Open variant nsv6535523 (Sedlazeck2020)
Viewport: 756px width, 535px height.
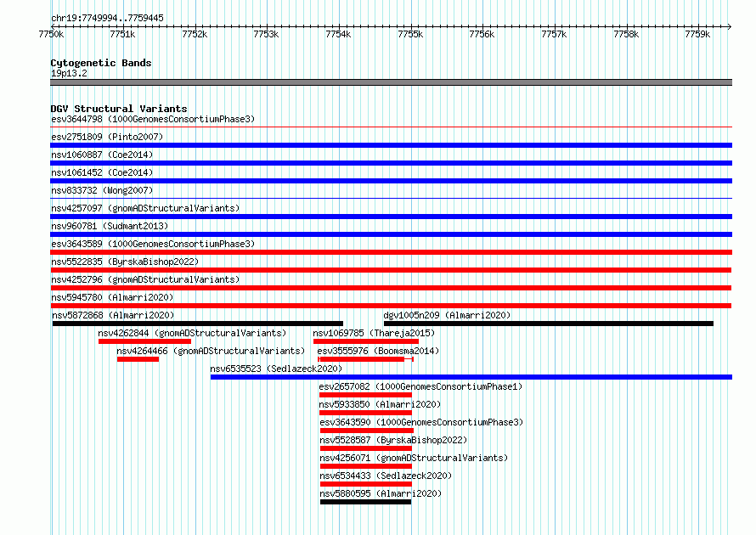click(x=276, y=369)
